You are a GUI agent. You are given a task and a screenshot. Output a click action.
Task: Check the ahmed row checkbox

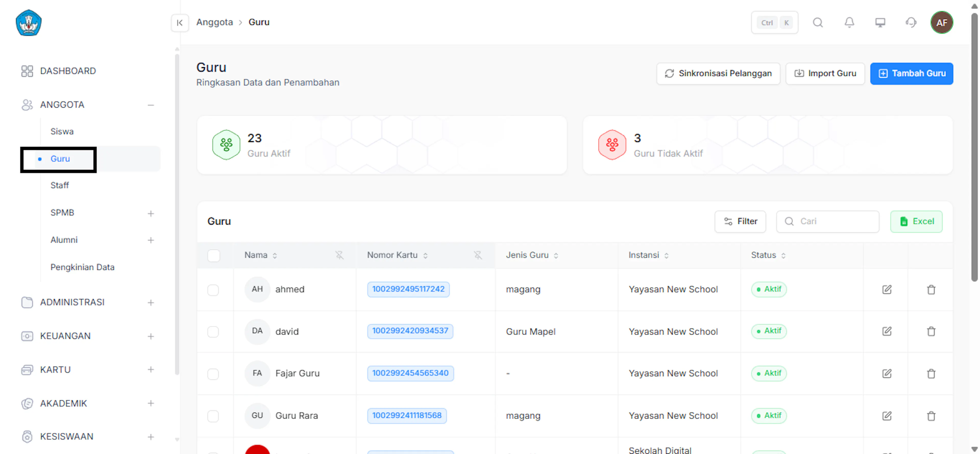pyautogui.click(x=213, y=290)
